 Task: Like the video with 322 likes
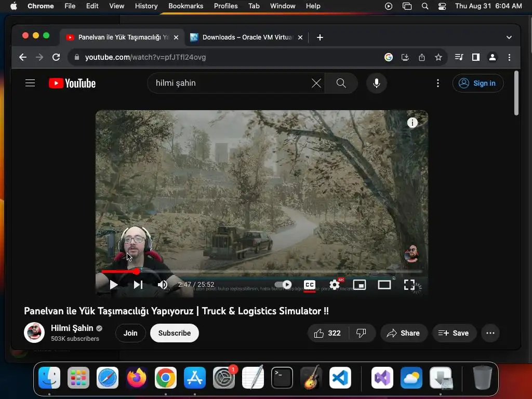pos(327,333)
